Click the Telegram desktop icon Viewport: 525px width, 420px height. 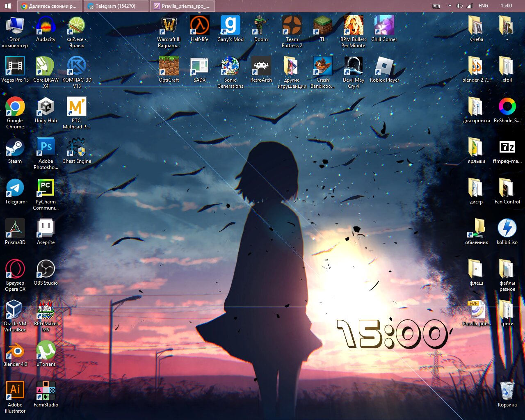[x=15, y=192]
